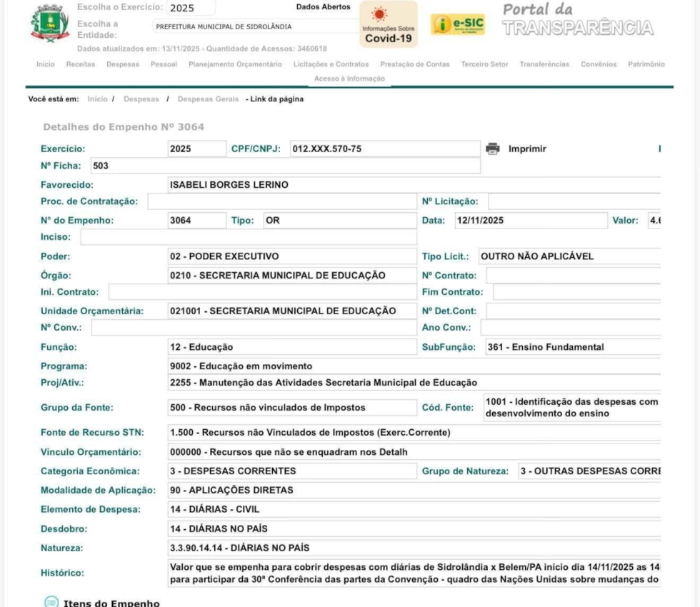Open the Acesso à Informação menu item

(349, 79)
